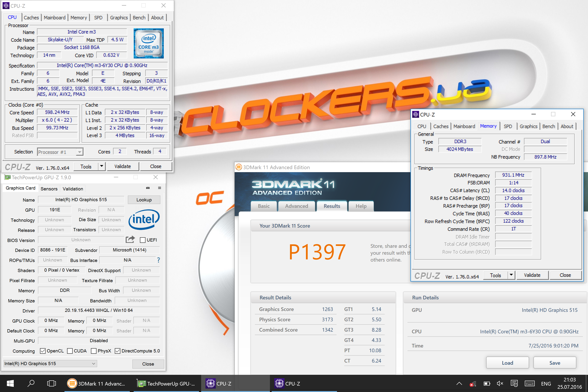Click the Physics Score 3173 row
Viewport: 588px width, 392px height.
(296, 320)
